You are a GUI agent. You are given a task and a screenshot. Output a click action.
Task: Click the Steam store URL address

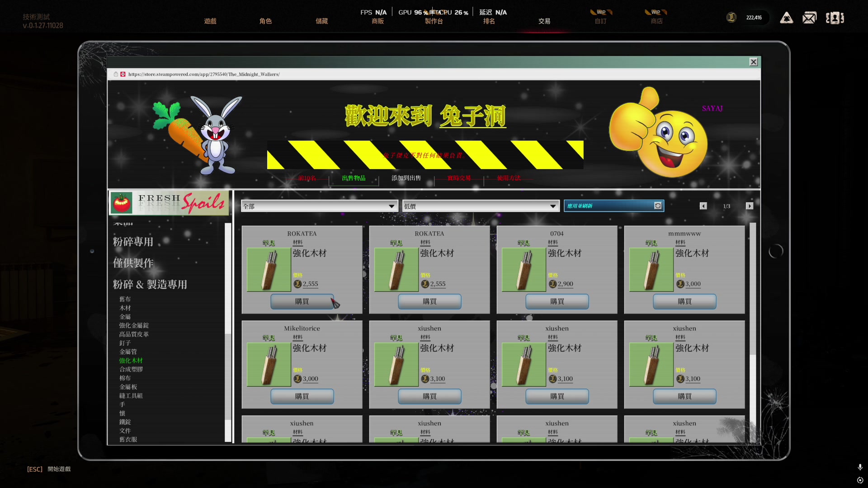[x=204, y=74]
